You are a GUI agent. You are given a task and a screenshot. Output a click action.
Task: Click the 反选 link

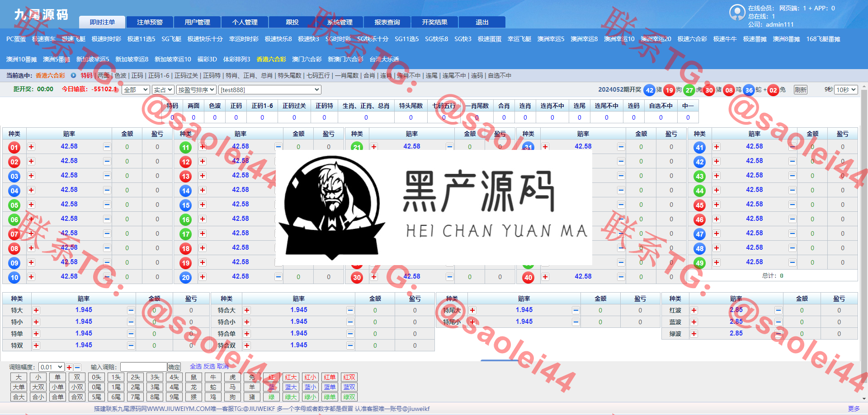coord(209,366)
